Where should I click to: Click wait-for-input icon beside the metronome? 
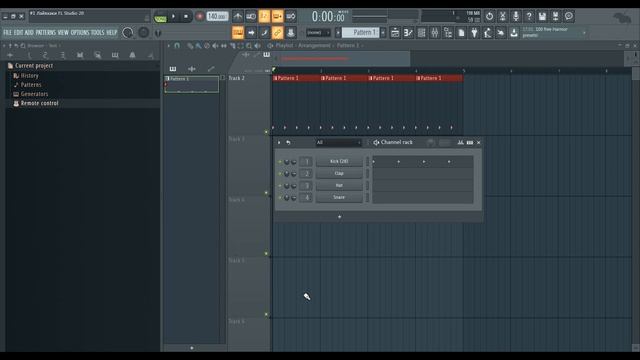(251, 16)
